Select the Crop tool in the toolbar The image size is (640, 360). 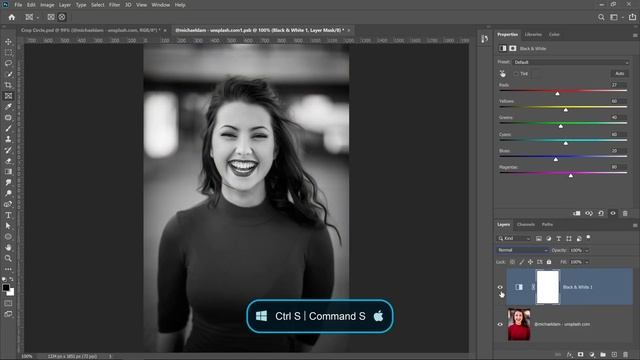pyautogui.click(x=8, y=85)
